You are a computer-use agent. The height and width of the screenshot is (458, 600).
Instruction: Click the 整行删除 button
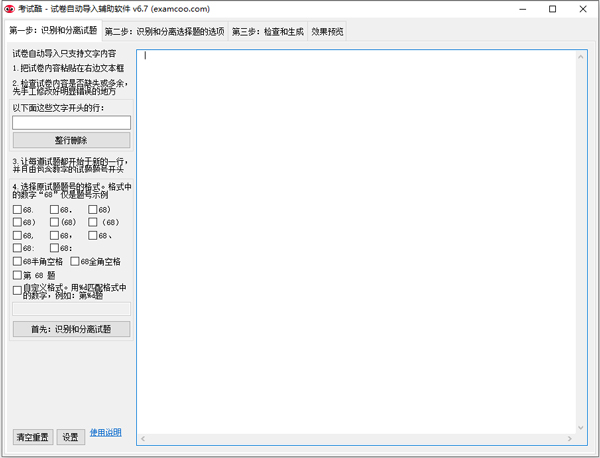[72, 140]
